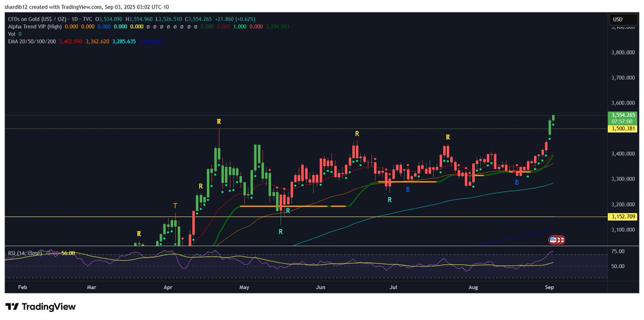Click the RSI scale label 75.00
Screen dimensions: 644x320
tap(618, 251)
